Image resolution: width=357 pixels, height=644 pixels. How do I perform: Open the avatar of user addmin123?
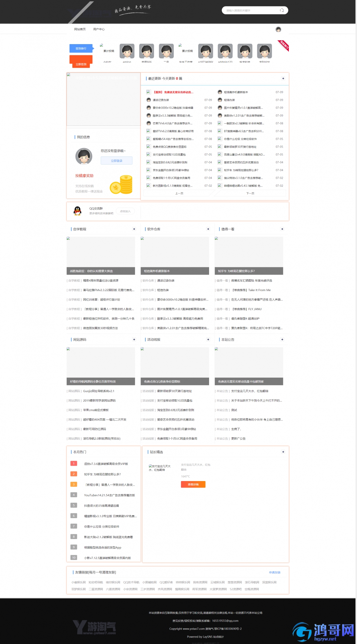point(225,51)
